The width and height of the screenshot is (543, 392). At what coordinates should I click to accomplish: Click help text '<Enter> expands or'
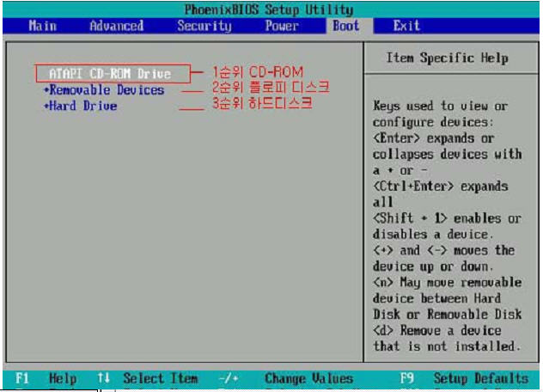tap(434, 138)
